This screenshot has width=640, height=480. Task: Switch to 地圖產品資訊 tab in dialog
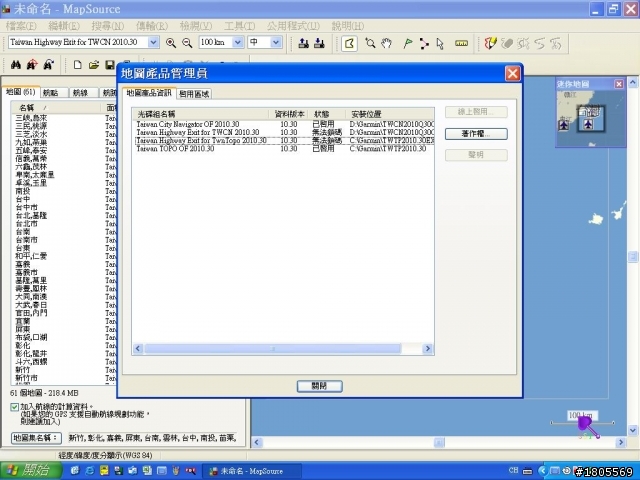click(149, 93)
